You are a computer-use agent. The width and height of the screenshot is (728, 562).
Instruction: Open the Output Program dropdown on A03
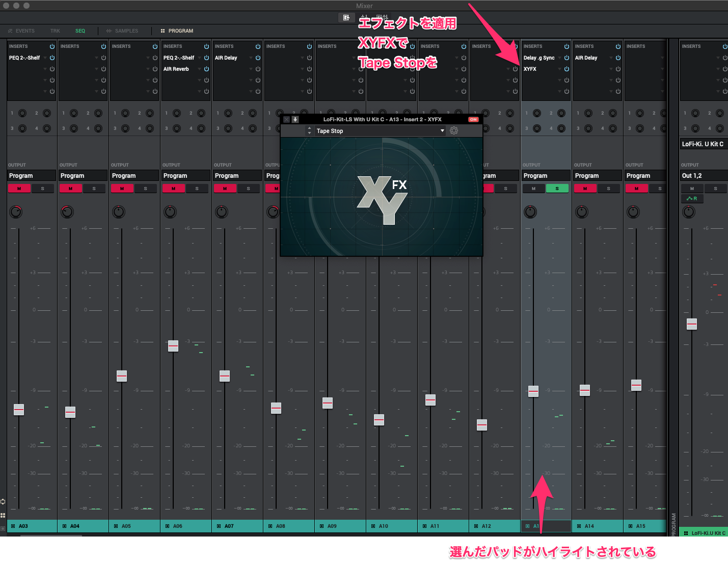tap(32, 176)
